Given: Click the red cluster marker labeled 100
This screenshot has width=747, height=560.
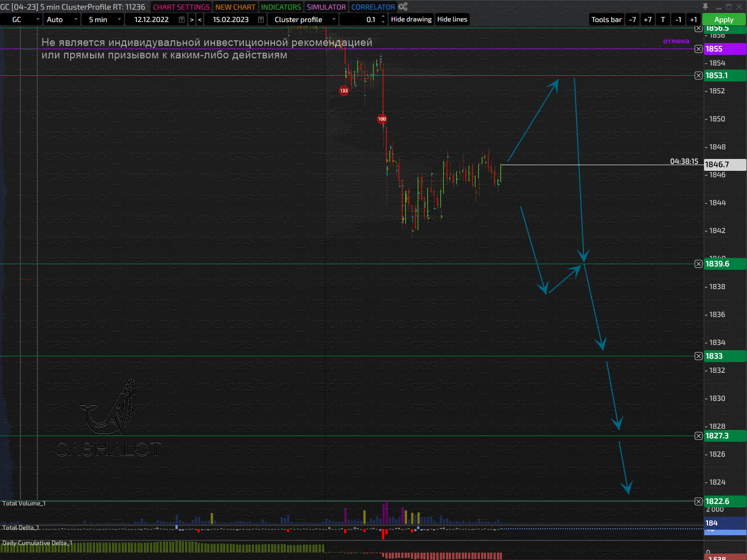Looking at the screenshot, I should [382, 119].
